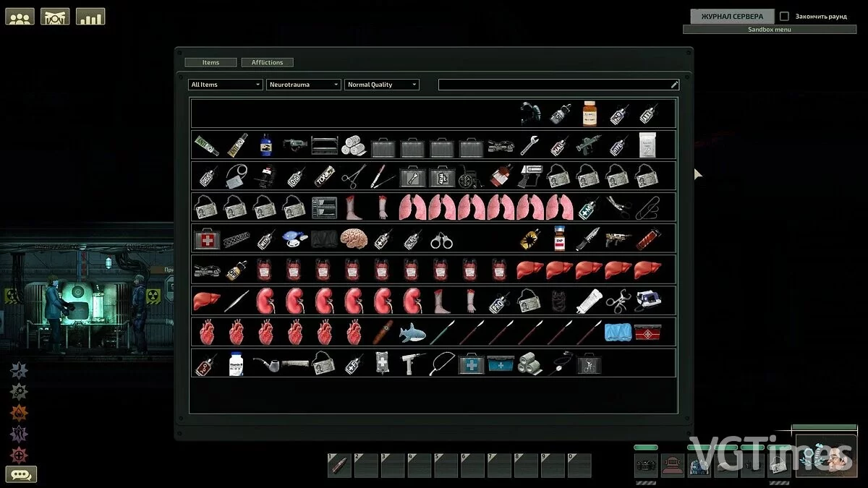
Task: Open the Normal Quality dropdown
Action: [x=382, y=85]
